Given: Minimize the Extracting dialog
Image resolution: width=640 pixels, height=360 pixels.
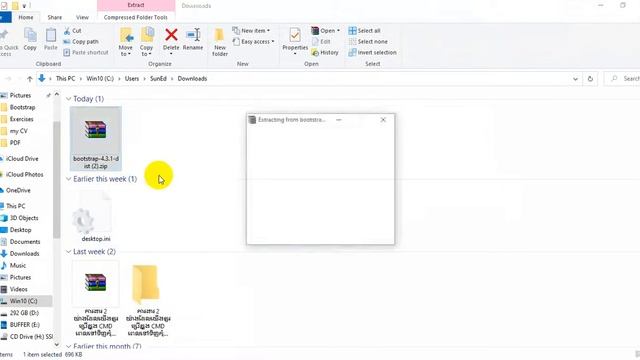Looking at the screenshot, I should (339, 120).
